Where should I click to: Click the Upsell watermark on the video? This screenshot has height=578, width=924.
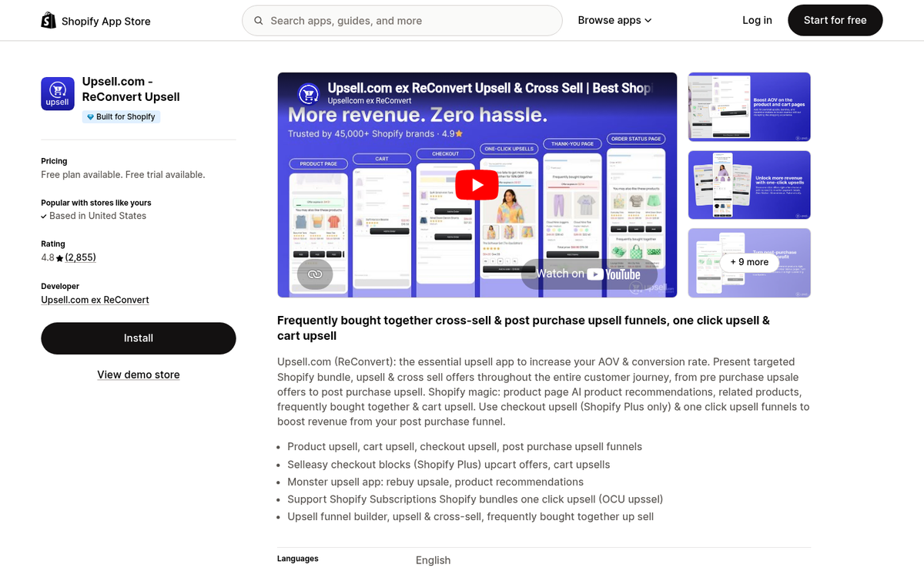tap(649, 287)
